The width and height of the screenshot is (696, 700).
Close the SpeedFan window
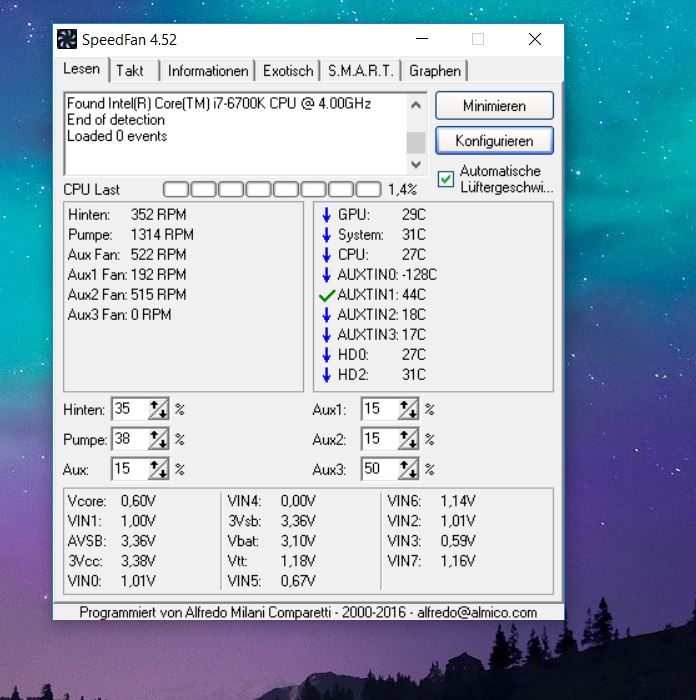[x=535, y=39]
